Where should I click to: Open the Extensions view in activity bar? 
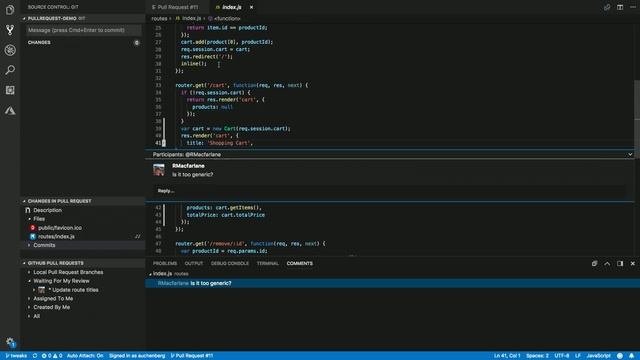tap(10, 90)
